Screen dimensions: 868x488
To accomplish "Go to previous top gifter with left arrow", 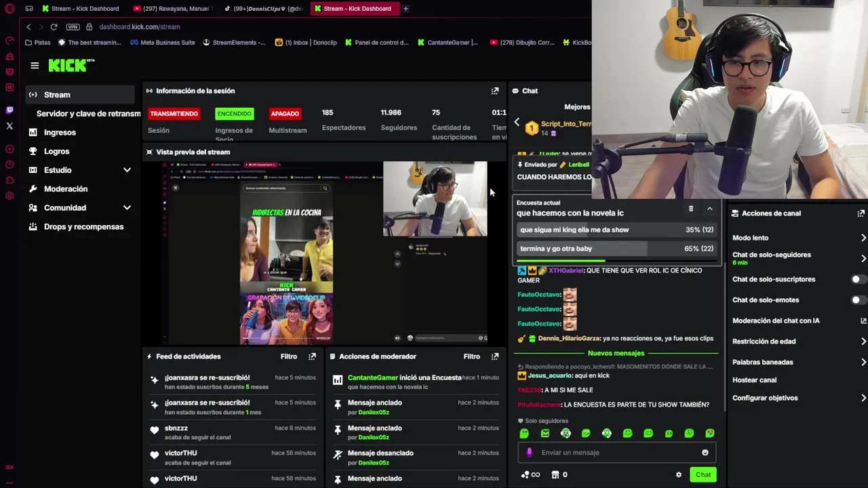I will pyautogui.click(x=517, y=123).
